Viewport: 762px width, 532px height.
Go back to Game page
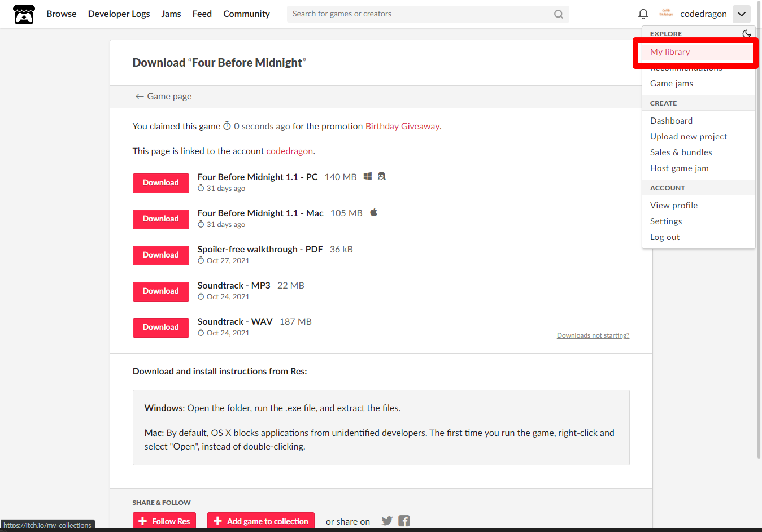(x=163, y=97)
